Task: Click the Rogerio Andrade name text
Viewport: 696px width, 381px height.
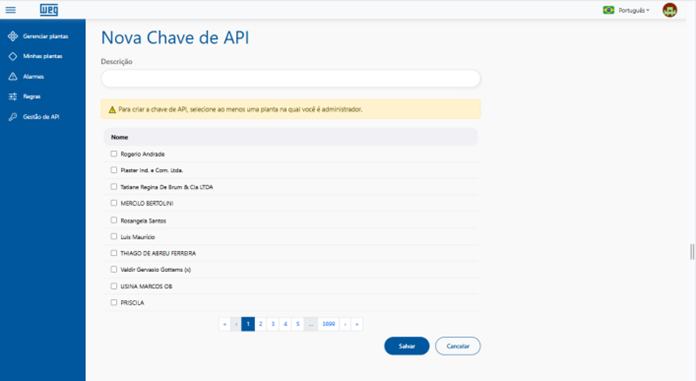Action: point(142,154)
